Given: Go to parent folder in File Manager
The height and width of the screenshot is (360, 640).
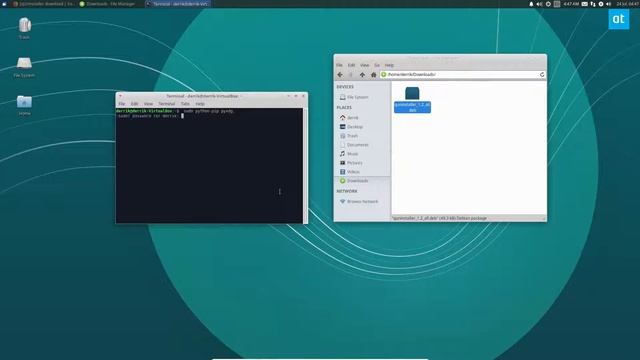Looking at the screenshot, I should tap(362, 75).
